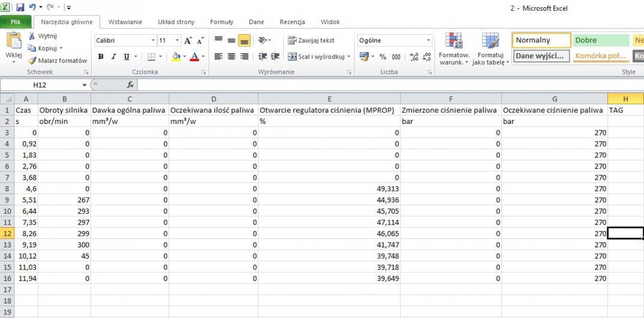Click the Wklej (Paste) clipboard icon

coord(13,42)
